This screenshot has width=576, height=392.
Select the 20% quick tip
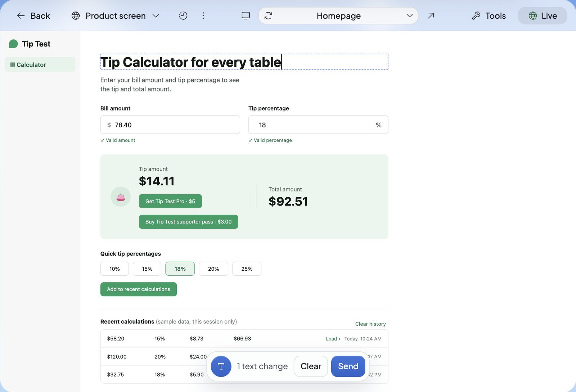[213, 269]
